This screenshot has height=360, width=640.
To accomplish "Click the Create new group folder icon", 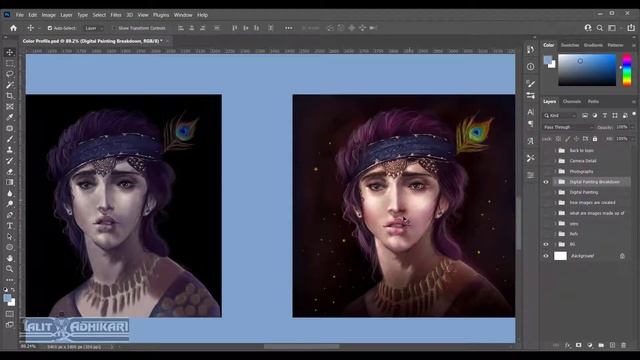I will click(601, 345).
